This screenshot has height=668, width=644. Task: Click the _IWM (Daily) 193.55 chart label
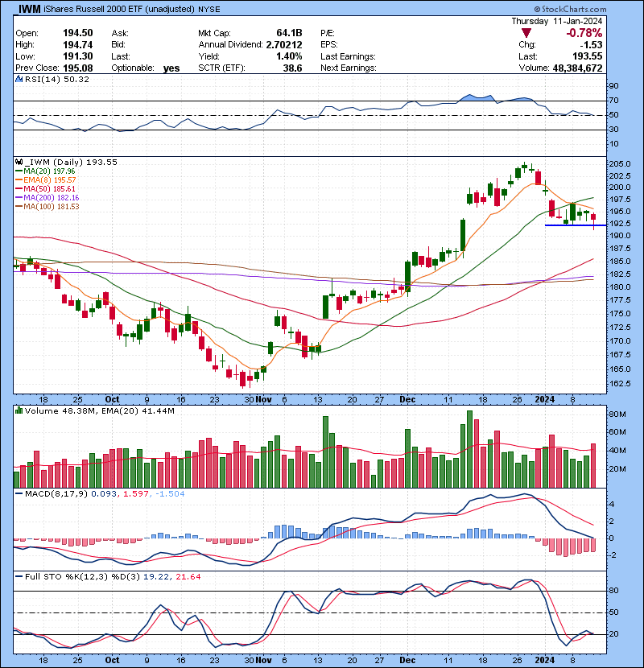point(71,162)
